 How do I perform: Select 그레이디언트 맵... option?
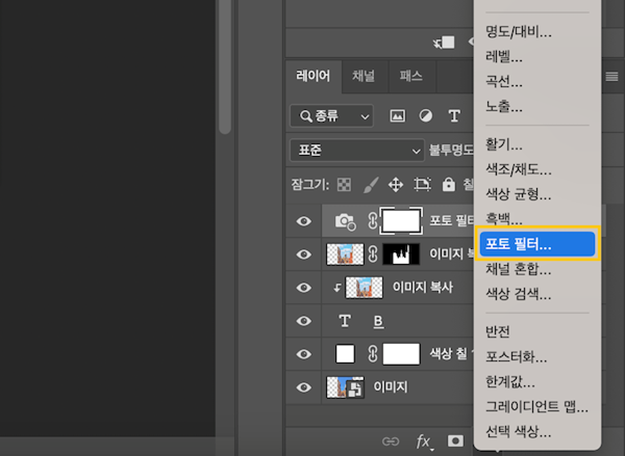click(537, 407)
